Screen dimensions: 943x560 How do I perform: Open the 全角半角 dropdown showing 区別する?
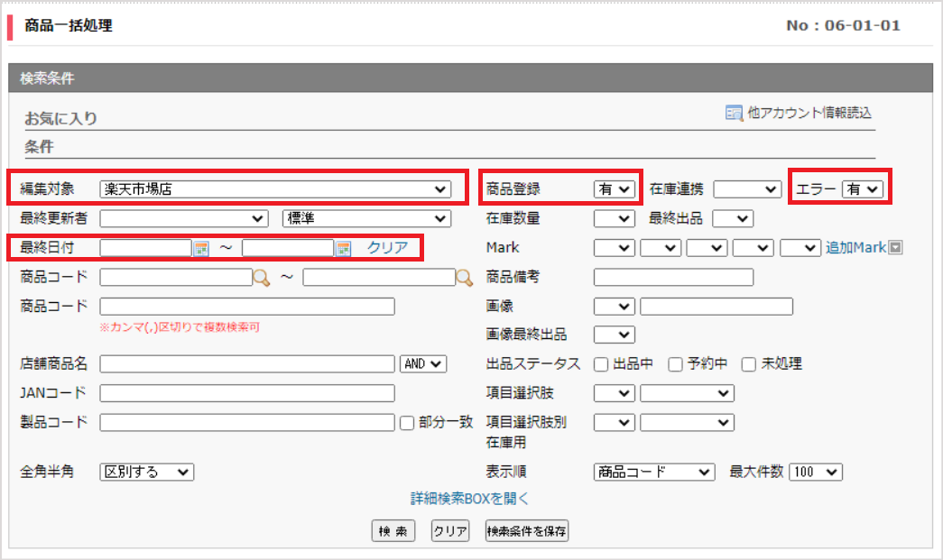coord(147,473)
